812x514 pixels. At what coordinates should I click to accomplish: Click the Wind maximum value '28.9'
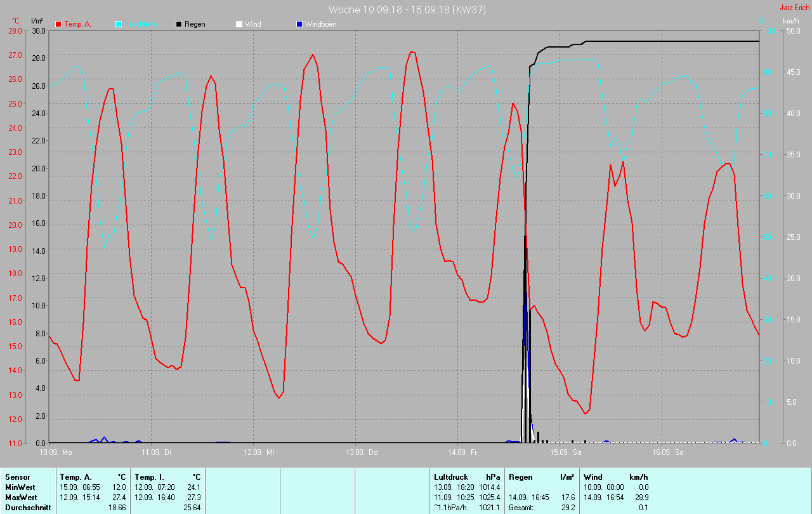(x=642, y=498)
